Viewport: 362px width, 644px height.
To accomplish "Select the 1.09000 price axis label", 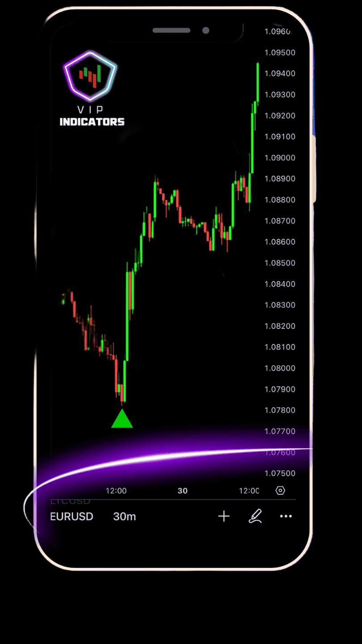I will click(x=280, y=158).
